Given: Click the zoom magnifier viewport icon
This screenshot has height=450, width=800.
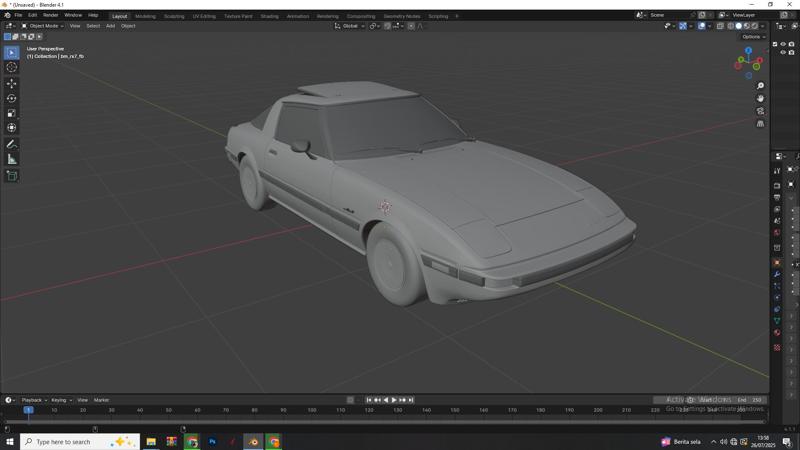Looking at the screenshot, I should [761, 86].
